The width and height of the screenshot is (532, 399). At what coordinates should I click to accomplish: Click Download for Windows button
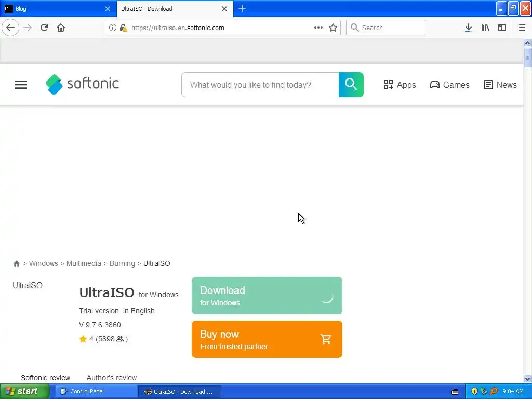267,296
